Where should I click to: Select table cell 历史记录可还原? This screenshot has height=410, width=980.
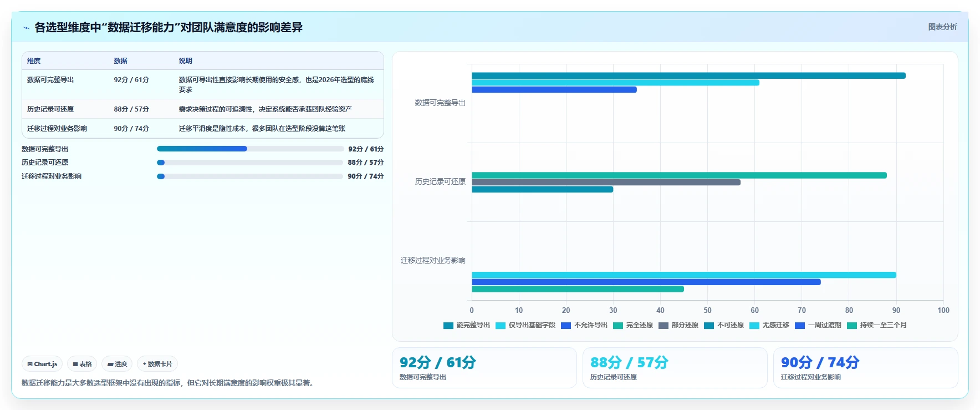tap(50, 109)
